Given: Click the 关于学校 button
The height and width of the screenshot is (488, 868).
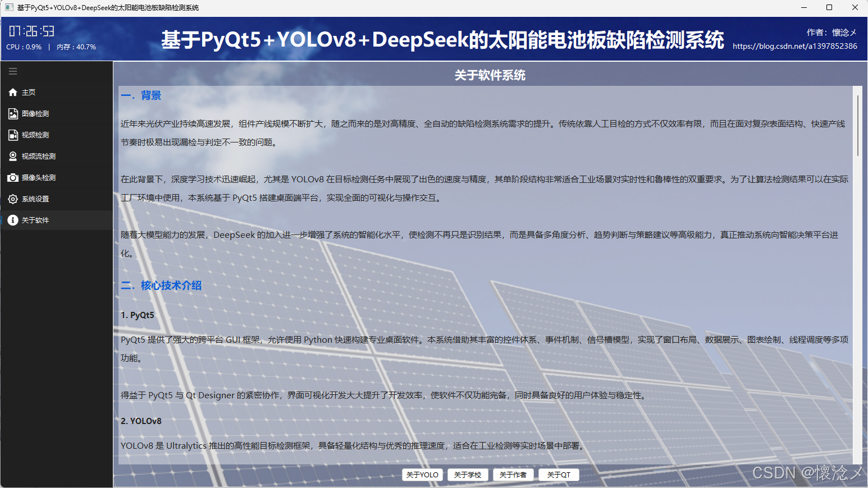Looking at the screenshot, I should pos(468,475).
